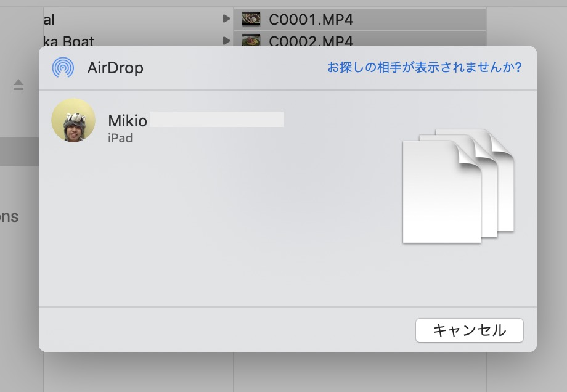Click the stacked documents icon

point(458,186)
